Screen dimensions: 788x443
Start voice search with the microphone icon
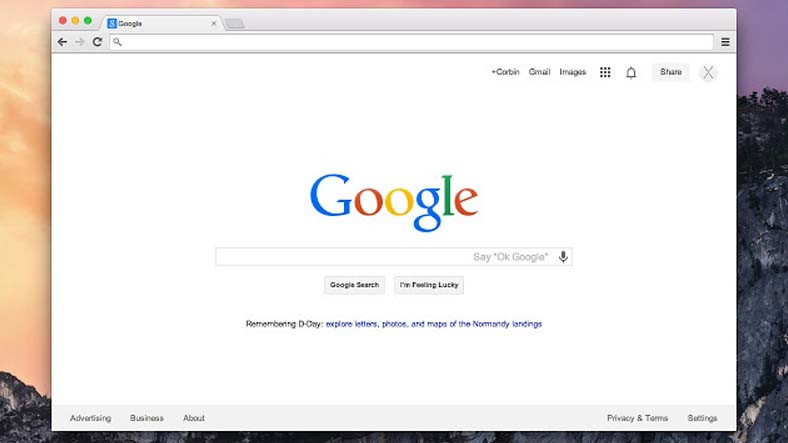pyautogui.click(x=563, y=257)
